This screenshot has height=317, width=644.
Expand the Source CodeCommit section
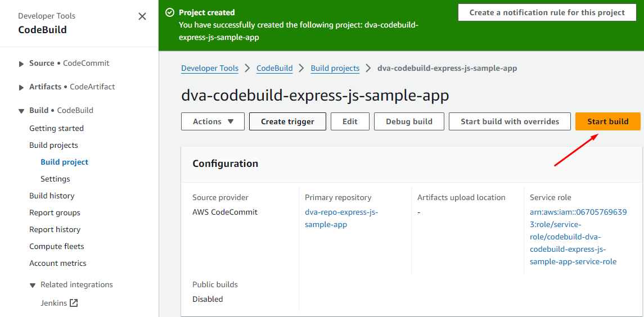pos(21,64)
